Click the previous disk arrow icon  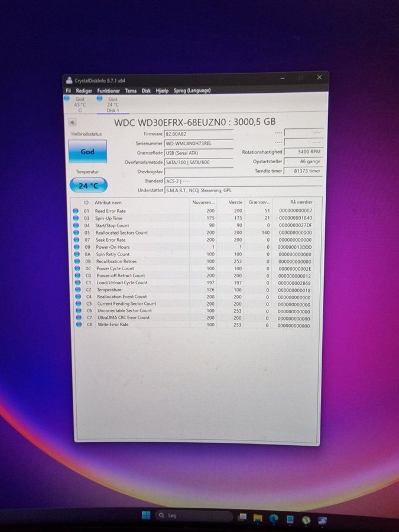[x=73, y=122]
